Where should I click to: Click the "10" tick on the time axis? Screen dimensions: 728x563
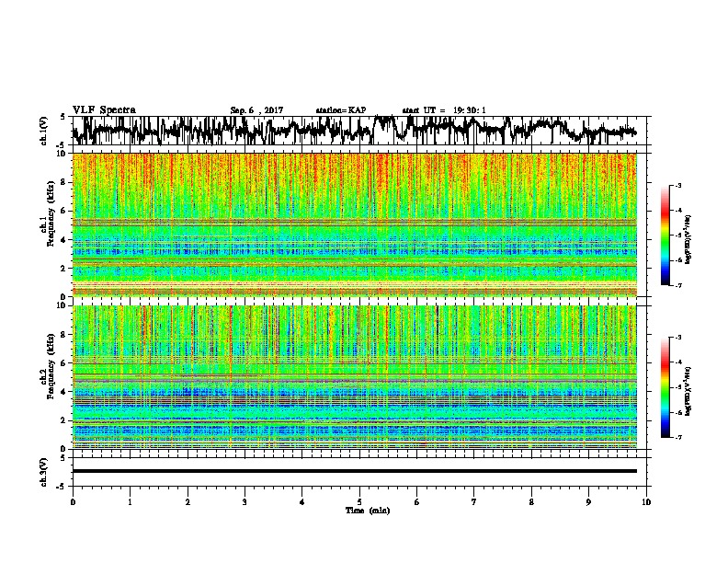pyautogui.click(x=646, y=502)
